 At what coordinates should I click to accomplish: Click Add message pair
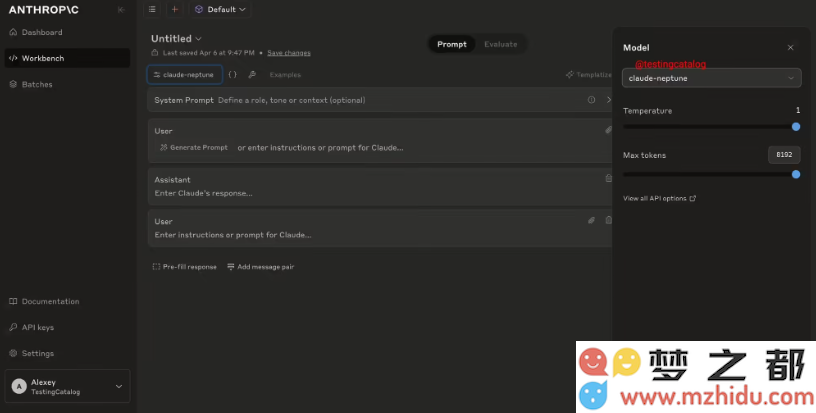point(260,267)
